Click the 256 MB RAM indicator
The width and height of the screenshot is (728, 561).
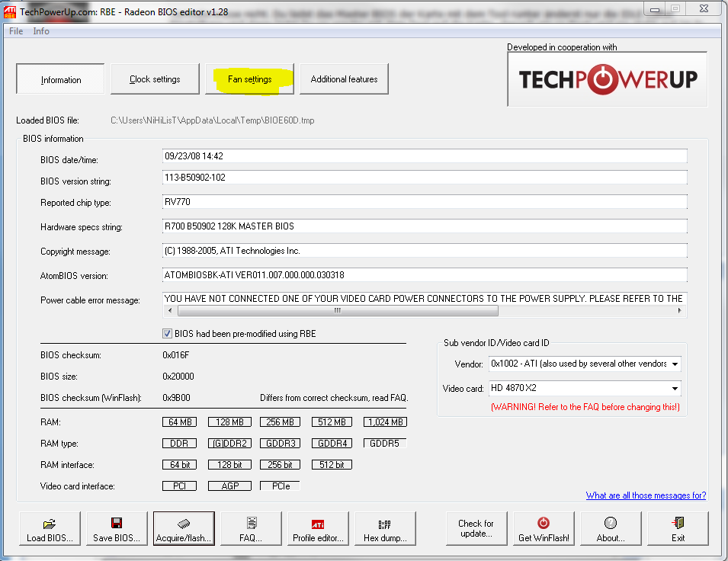pyautogui.click(x=281, y=422)
